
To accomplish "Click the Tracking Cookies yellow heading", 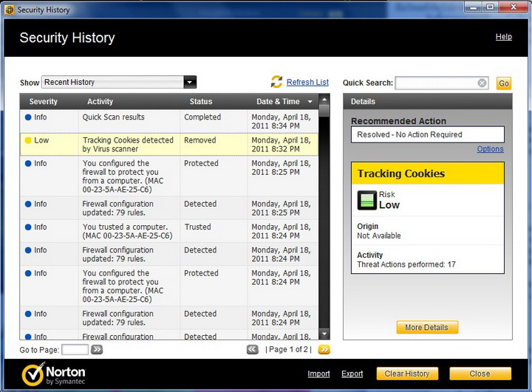I will pos(428,173).
